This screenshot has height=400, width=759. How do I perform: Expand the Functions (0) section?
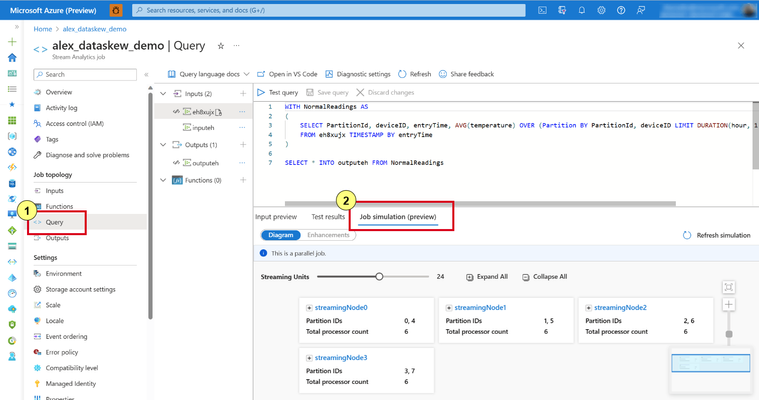(x=163, y=180)
